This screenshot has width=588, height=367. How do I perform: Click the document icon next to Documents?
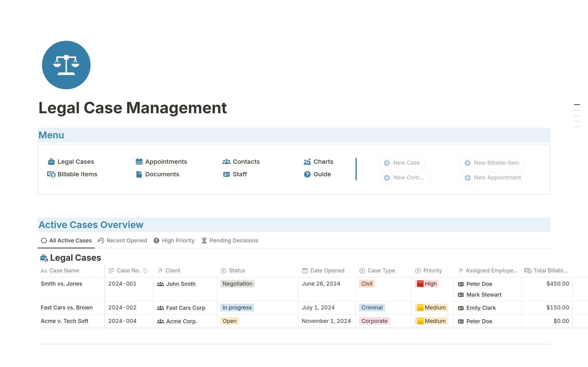139,174
